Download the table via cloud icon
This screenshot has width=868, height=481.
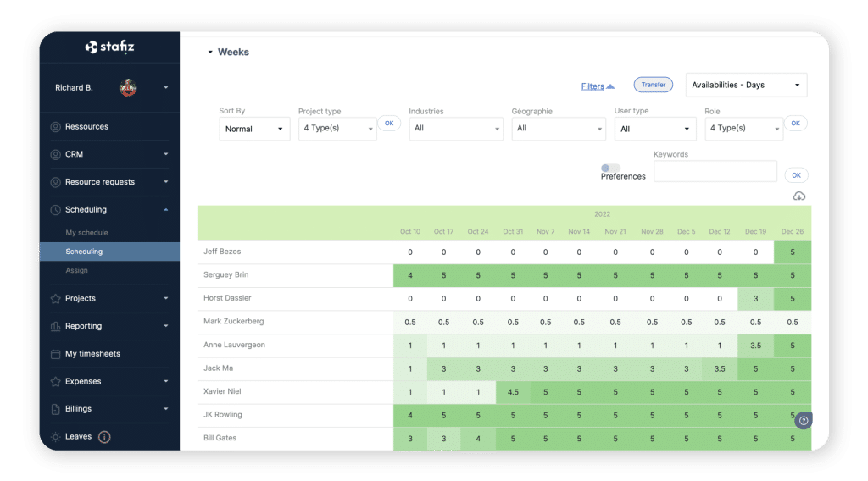pos(798,196)
